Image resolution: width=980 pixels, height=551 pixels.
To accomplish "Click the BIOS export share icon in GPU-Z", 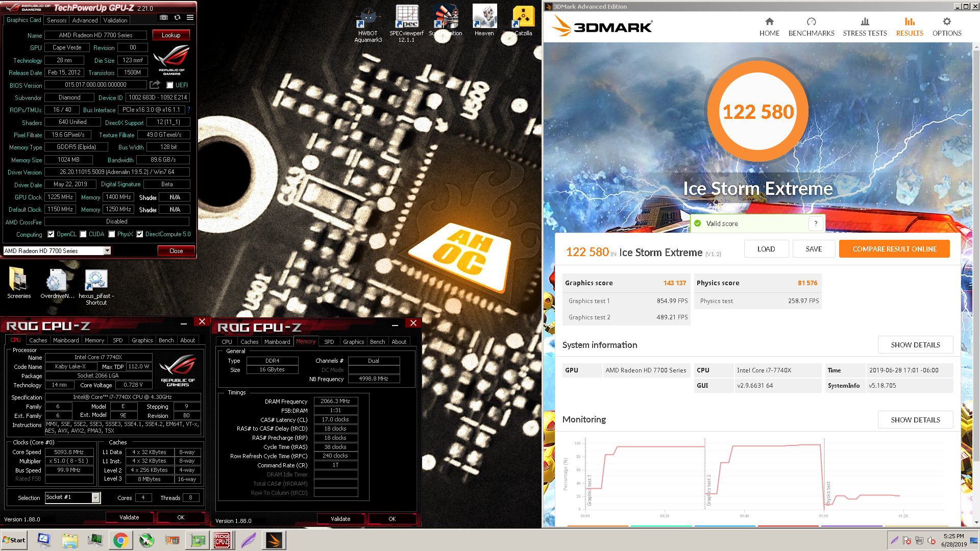I will (155, 85).
